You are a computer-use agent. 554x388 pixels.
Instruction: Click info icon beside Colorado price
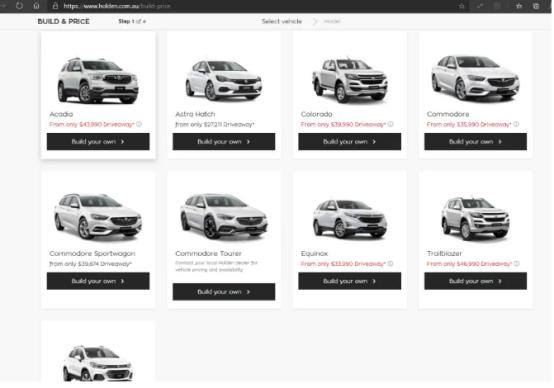pos(390,124)
